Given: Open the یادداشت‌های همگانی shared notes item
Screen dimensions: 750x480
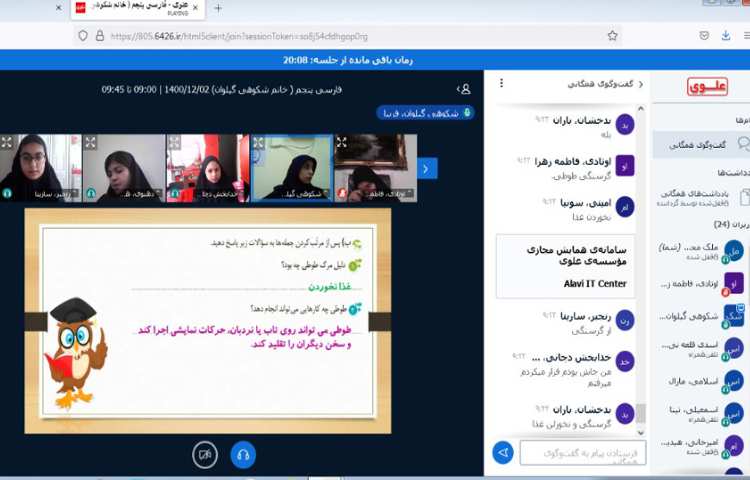Looking at the screenshot, I should 701,197.
